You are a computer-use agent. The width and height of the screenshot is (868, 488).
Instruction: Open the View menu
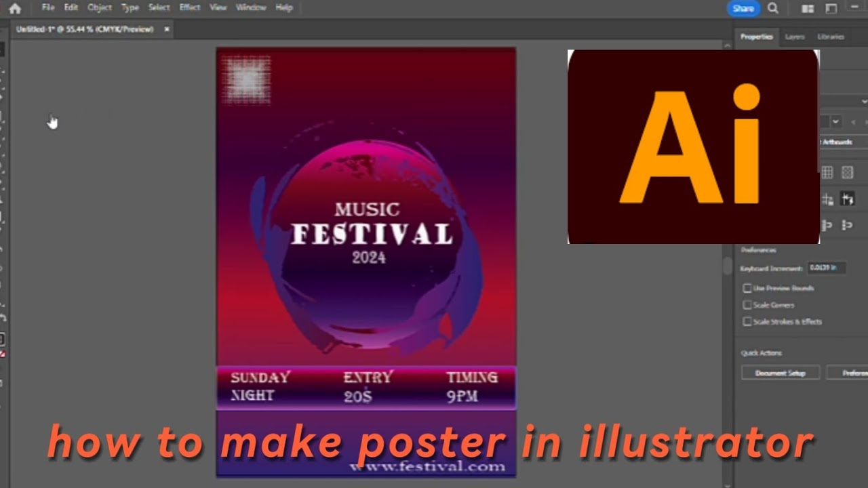(218, 7)
